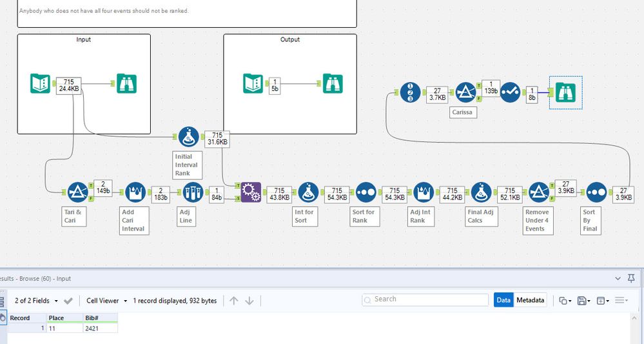Select the Text Input tool in Input container

click(40, 83)
